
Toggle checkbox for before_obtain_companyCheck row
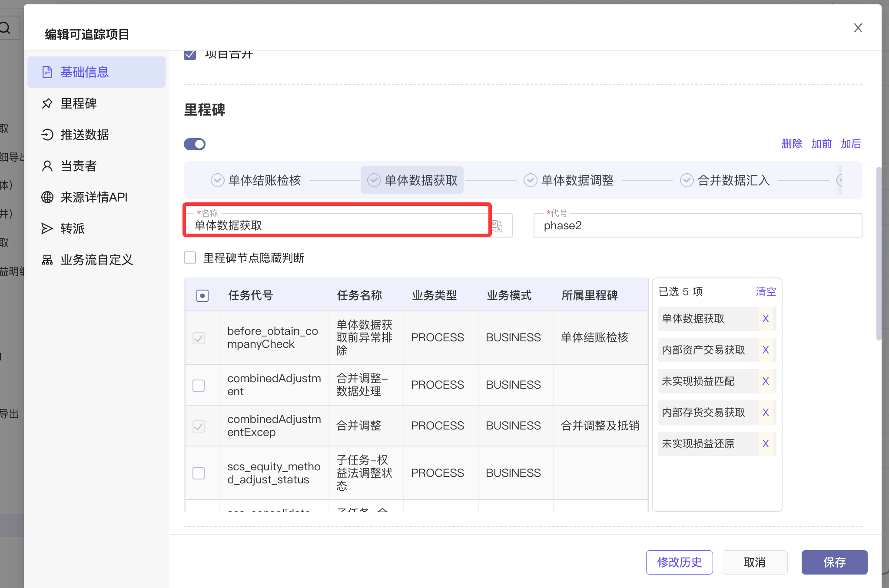(x=199, y=338)
